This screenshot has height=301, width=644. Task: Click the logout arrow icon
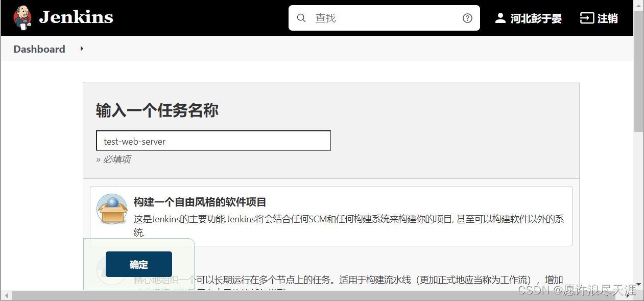(587, 18)
